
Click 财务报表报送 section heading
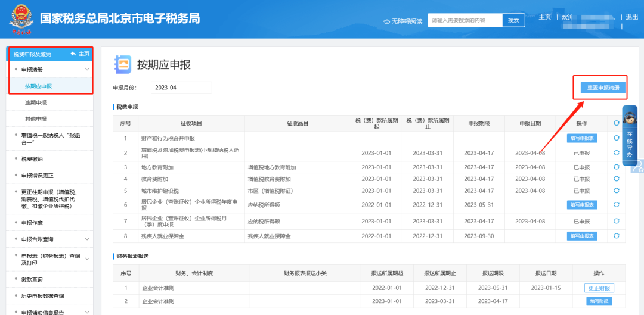(132, 256)
